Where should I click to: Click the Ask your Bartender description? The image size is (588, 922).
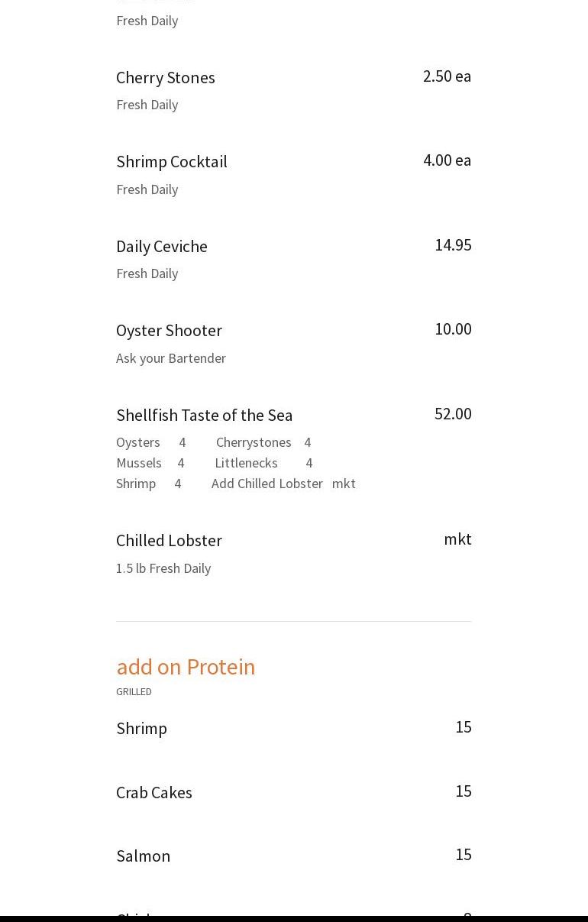(170, 358)
